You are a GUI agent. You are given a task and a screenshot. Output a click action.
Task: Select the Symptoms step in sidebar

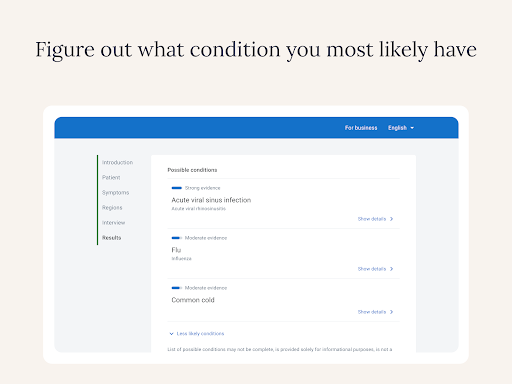pyautogui.click(x=115, y=193)
